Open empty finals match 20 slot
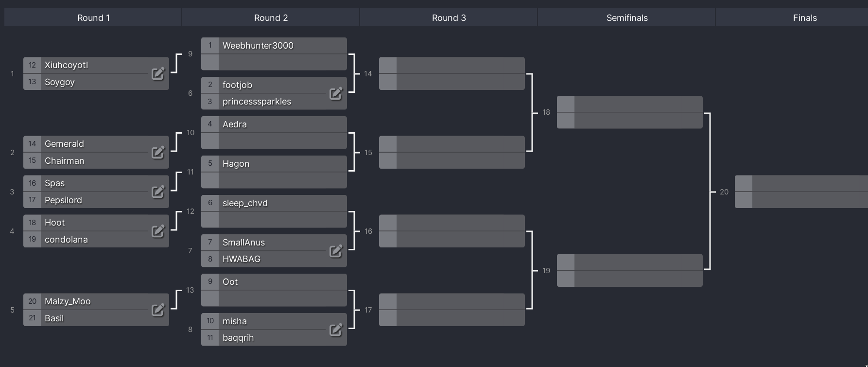This screenshot has height=367, width=868. 801,192
